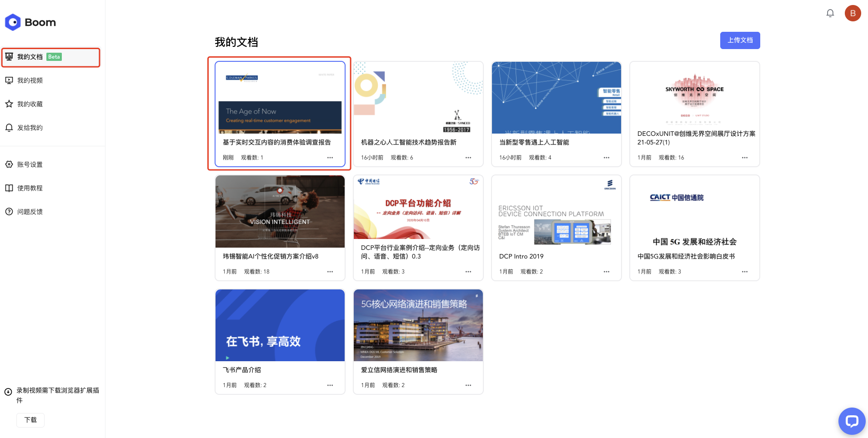Open more options for DCP Intro 2019
This screenshot has width=868, height=438.
pos(607,272)
